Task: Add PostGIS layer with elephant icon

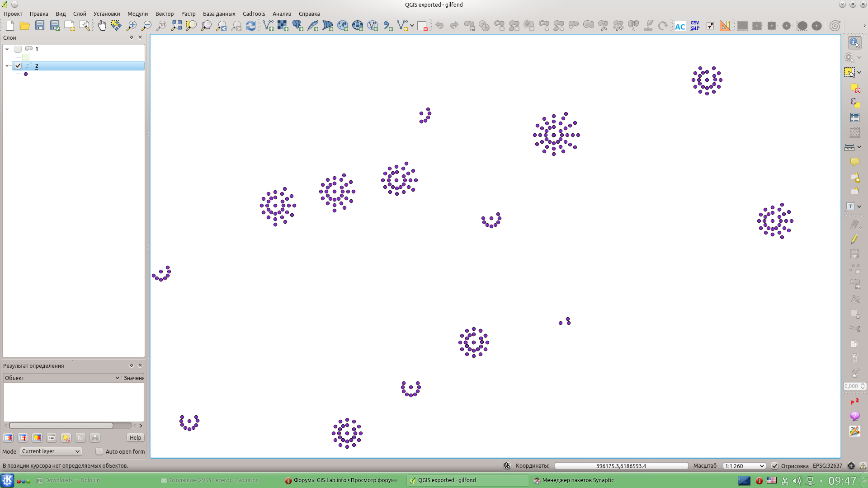Action: (297, 26)
